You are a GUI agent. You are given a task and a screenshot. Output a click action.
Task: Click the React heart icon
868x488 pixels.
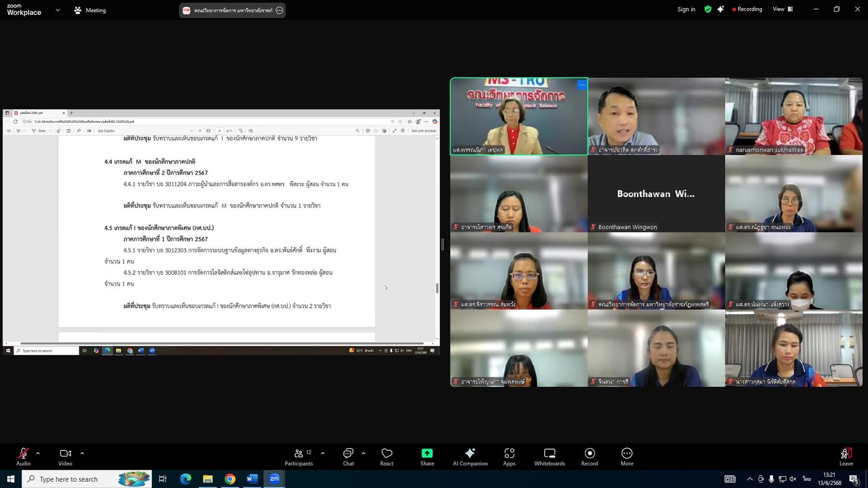[386, 453]
